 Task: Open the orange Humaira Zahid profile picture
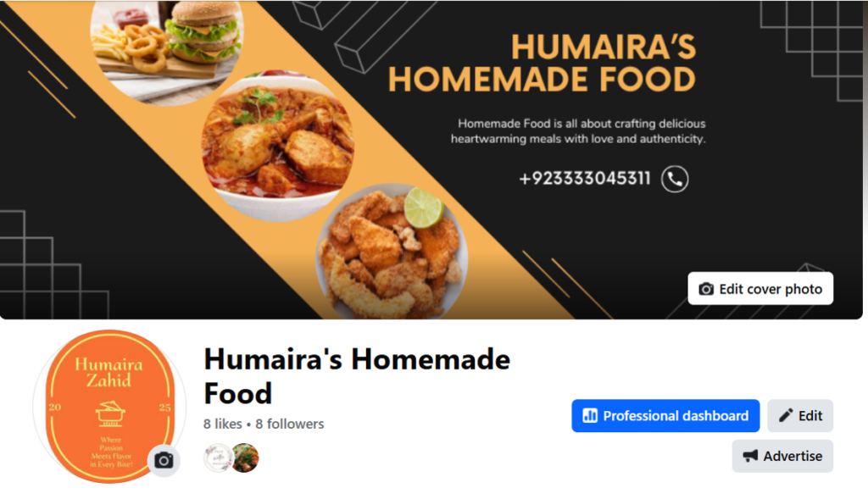point(109,407)
